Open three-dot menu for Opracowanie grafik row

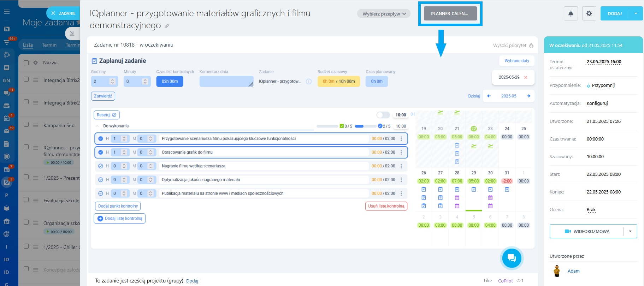(x=401, y=153)
